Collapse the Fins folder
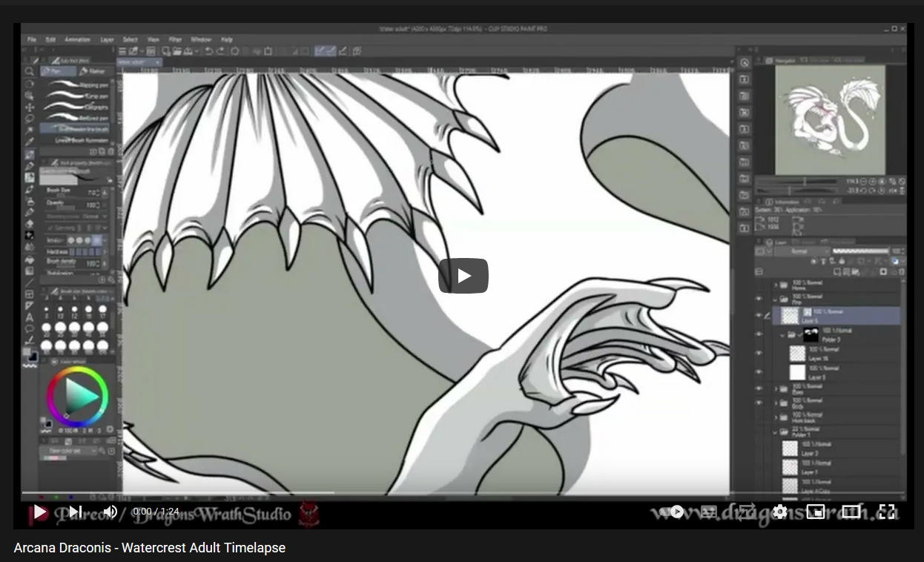This screenshot has height=562, width=924. pyautogui.click(x=775, y=300)
